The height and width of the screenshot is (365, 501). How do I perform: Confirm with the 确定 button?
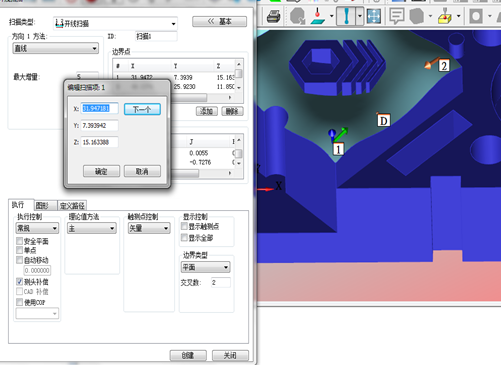101,171
